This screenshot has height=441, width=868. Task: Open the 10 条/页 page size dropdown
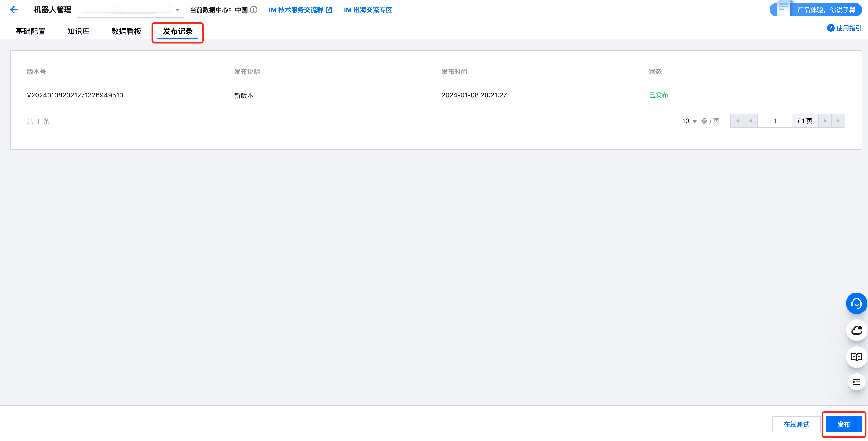(689, 121)
